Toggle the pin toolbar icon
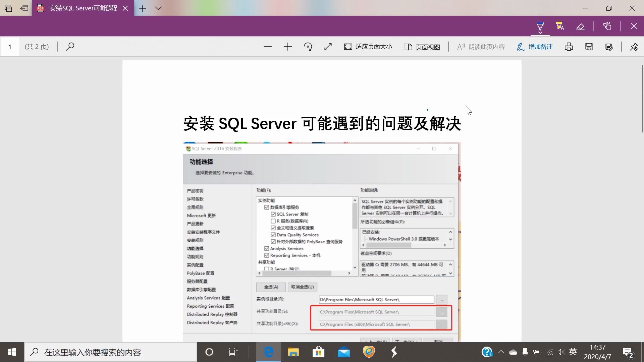This screenshot has width=644, height=362. coord(634,47)
